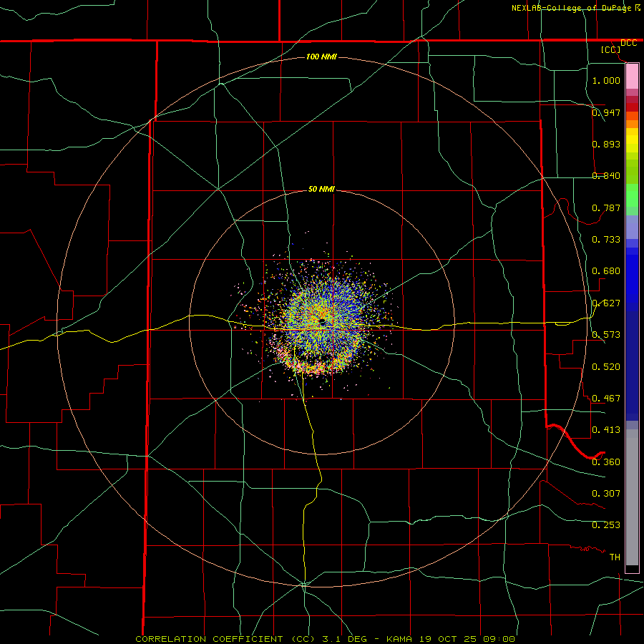Click the 0.680 color scale label
The height and width of the screenshot is (644, 644).
pos(606,270)
